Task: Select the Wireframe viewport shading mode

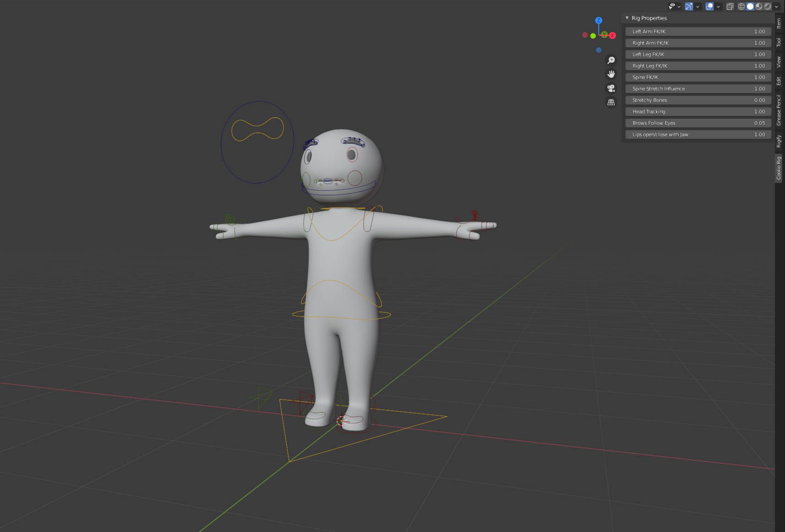Action: tap(741, 6)
